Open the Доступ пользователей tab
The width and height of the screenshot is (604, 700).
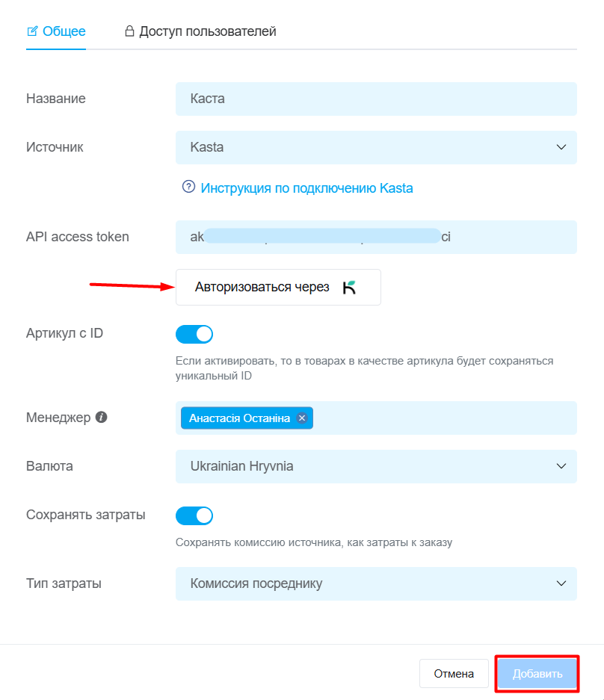[200, 31]
